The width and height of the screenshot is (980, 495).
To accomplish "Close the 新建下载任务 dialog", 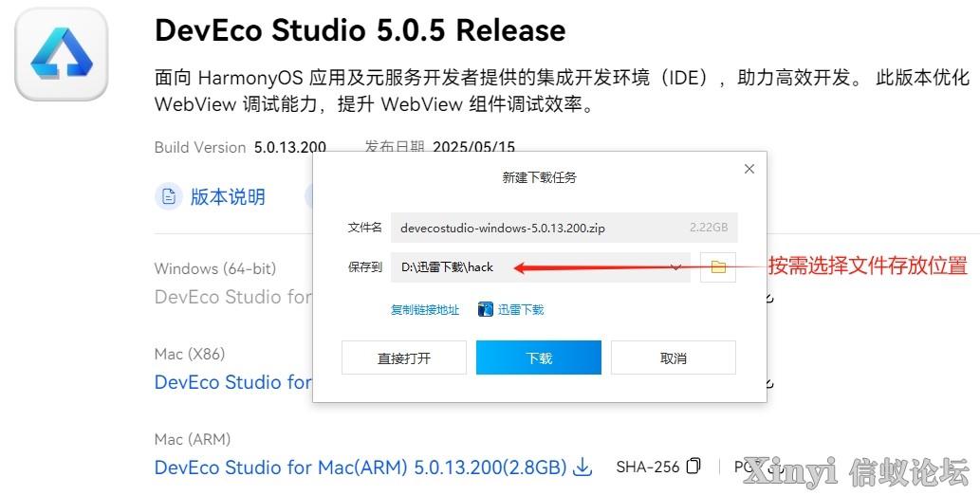I will pyautogui.click(x=749, y=169).
